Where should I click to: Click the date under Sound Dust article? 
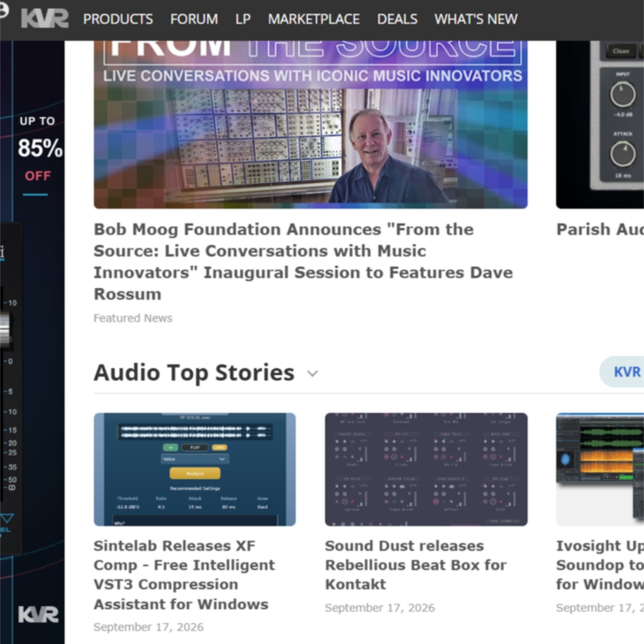(380, 608)
